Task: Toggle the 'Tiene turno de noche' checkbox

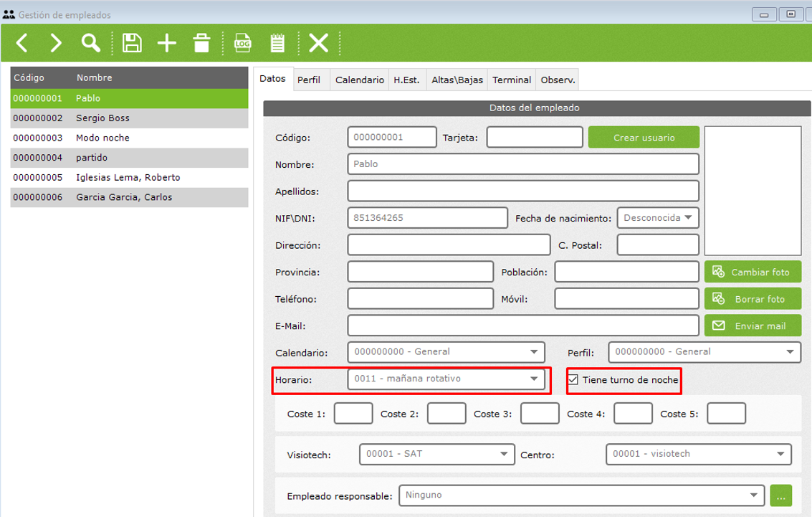Action: 573,379
